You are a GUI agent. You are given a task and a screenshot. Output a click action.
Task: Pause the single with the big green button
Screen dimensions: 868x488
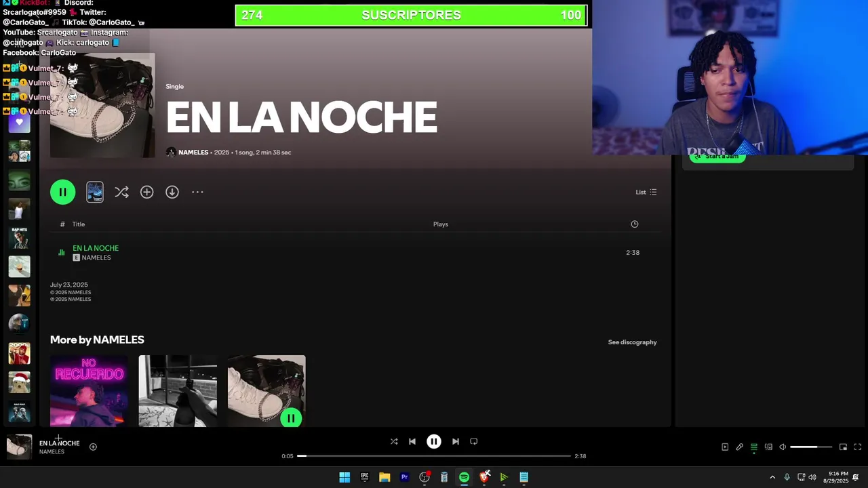(62, 192)
